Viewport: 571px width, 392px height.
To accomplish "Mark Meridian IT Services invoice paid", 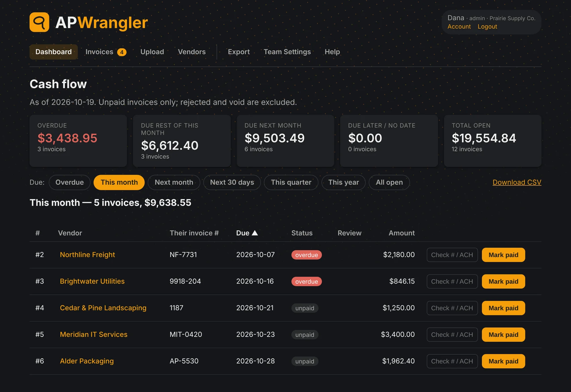I will 503,335.
